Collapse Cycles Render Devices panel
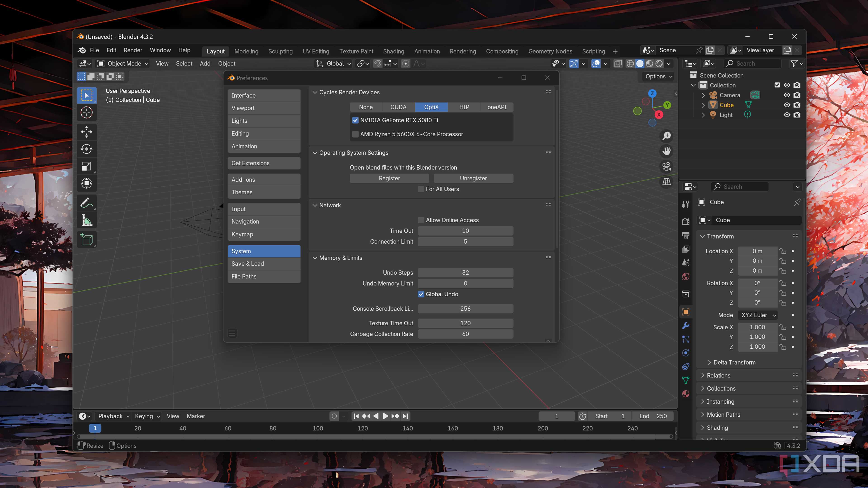This screenshot has height=488, width=868. point(315,92)
